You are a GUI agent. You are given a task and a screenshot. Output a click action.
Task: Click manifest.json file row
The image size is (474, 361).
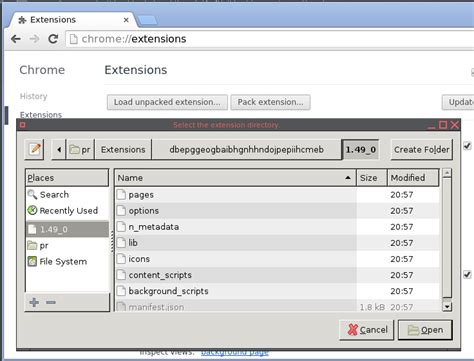tap(277, 306)
